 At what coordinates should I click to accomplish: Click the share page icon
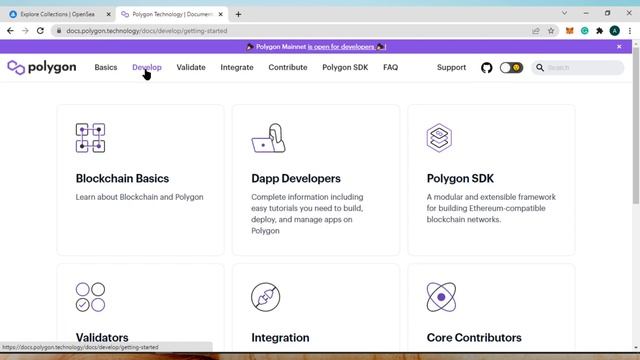(536, 31)
